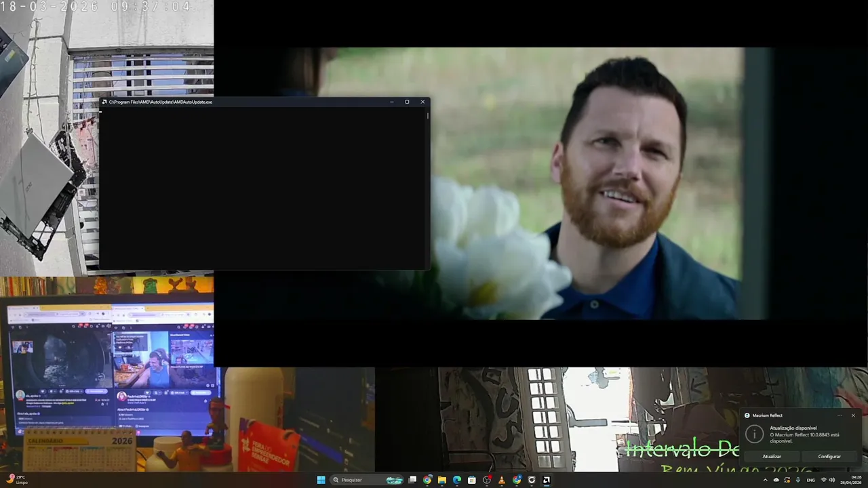
Task: Click the AMDAutoUpdate.exe title bar text
Action: point(161,102)
